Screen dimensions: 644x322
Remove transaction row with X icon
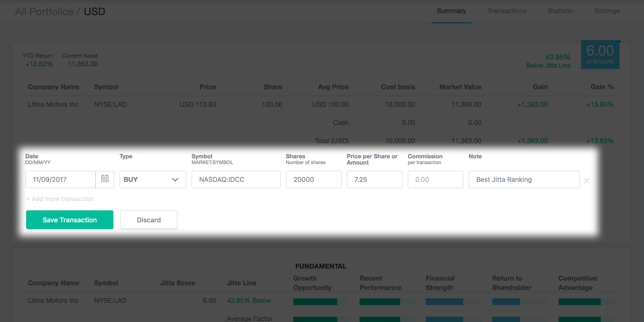pos(586,181)
